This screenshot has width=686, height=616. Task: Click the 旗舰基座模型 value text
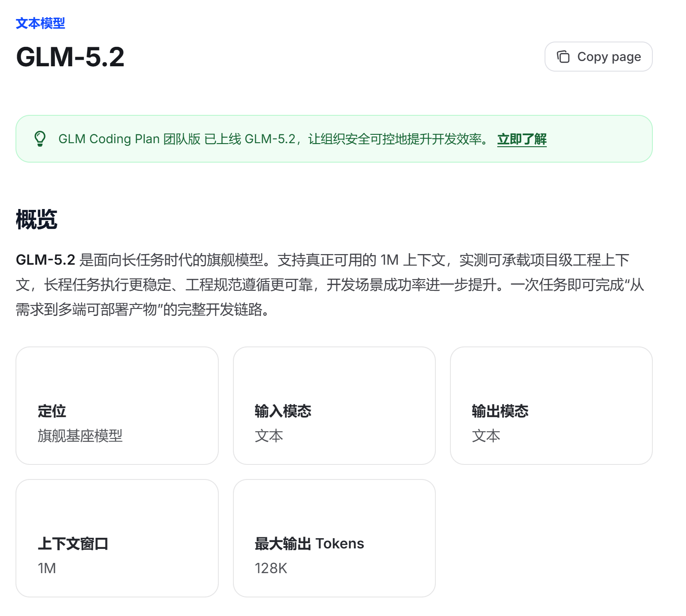click(x=80, y=436)
